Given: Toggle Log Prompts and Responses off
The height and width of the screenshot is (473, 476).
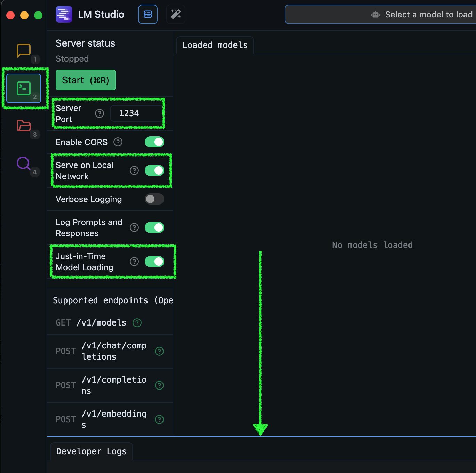Looking at the screenshot, I should [154, 227].
